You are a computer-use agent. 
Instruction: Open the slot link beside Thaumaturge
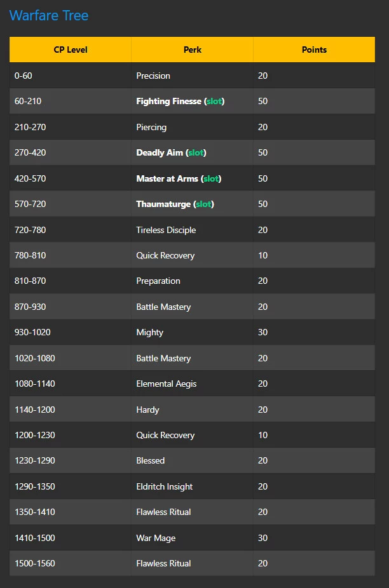203,204
